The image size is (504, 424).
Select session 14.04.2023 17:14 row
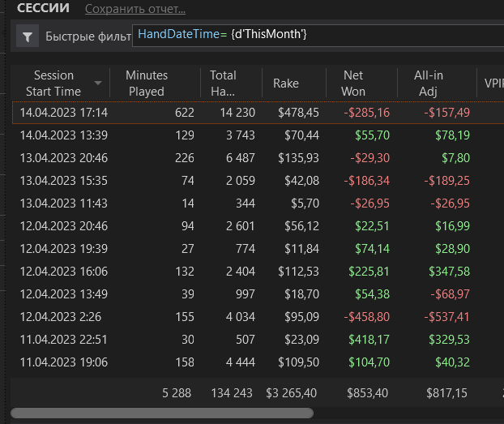tap(258, 113)
